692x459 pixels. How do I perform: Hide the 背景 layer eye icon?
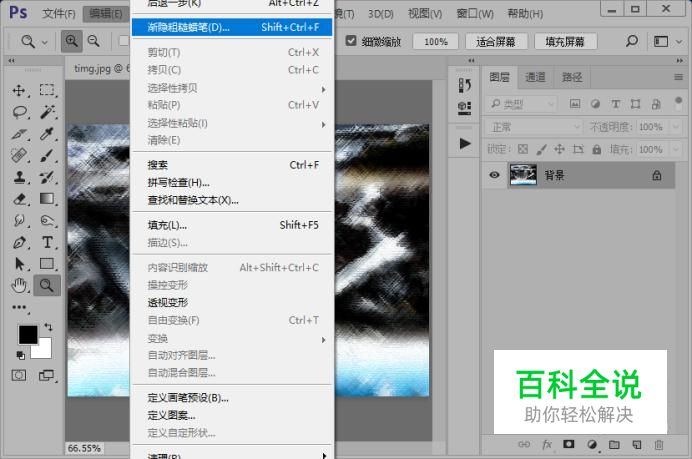[495, 175]
